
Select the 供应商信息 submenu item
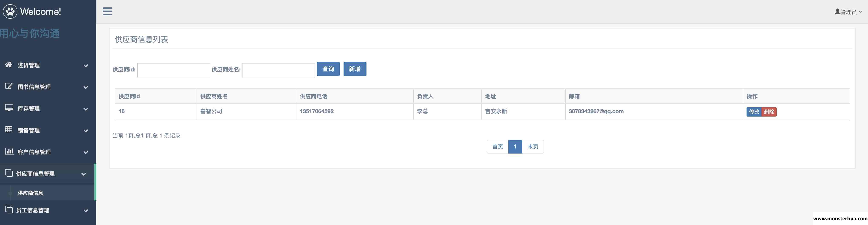30,193
